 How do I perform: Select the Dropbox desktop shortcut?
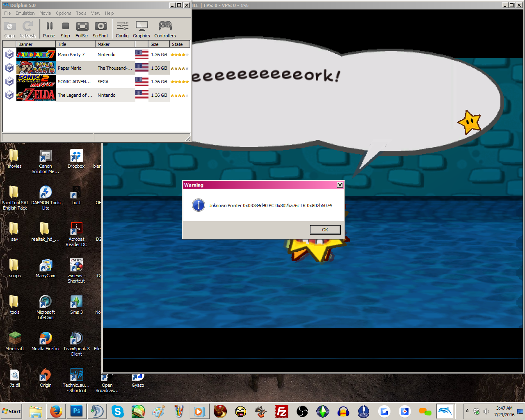[x=76, y=159]
